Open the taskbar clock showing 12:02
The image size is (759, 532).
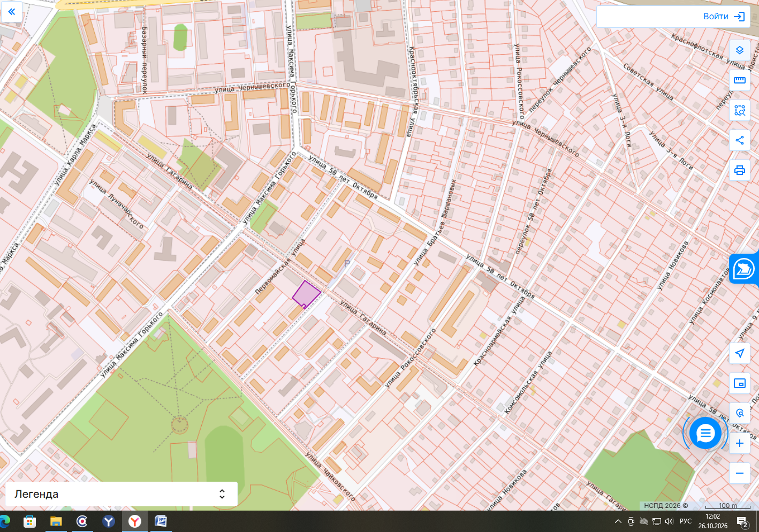pos(712,521)
